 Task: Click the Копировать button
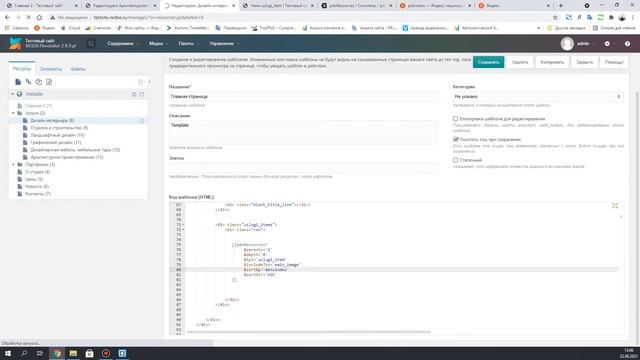(552, 62)
